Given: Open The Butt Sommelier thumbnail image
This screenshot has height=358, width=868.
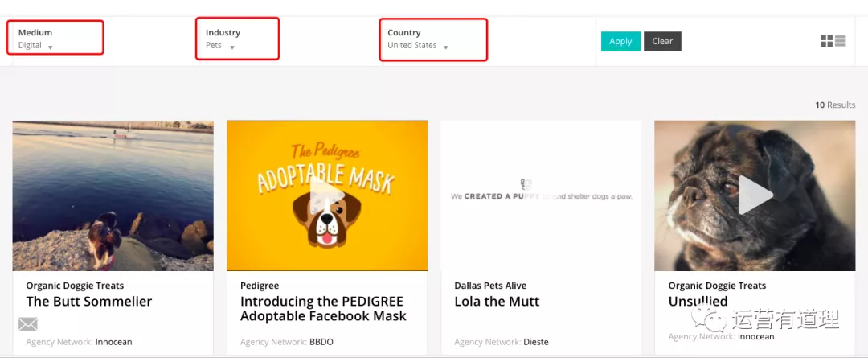Looking at the screenshot, I should tap(113, 195).
